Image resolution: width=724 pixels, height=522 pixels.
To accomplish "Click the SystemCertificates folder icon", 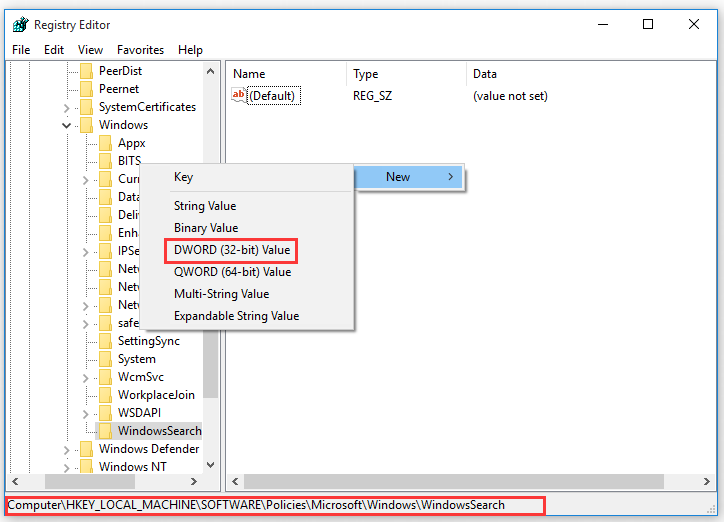I will click(x=86, y=107).
